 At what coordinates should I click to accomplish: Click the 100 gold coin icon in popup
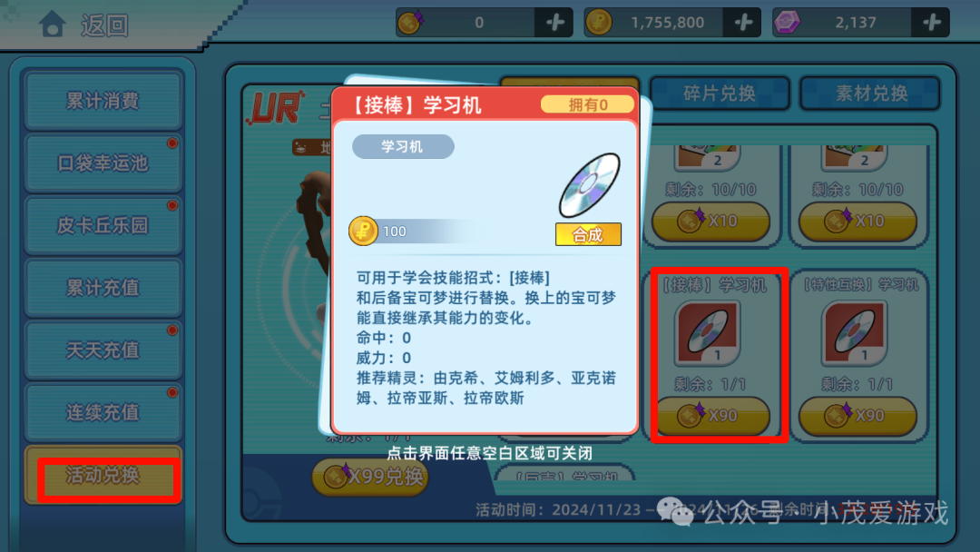pyautogui.click(x=363, y=231)
